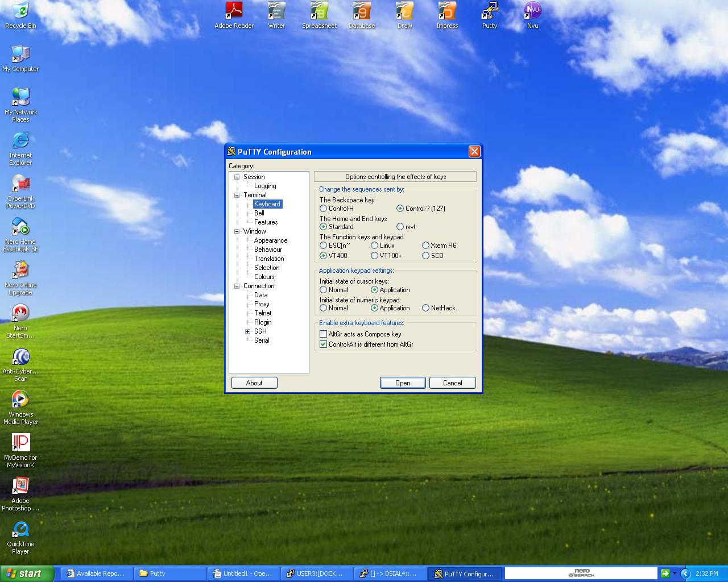The height and width of the screenshot is (582, 728).
Task: Select SCO function keys option
Action: [433, 256]
